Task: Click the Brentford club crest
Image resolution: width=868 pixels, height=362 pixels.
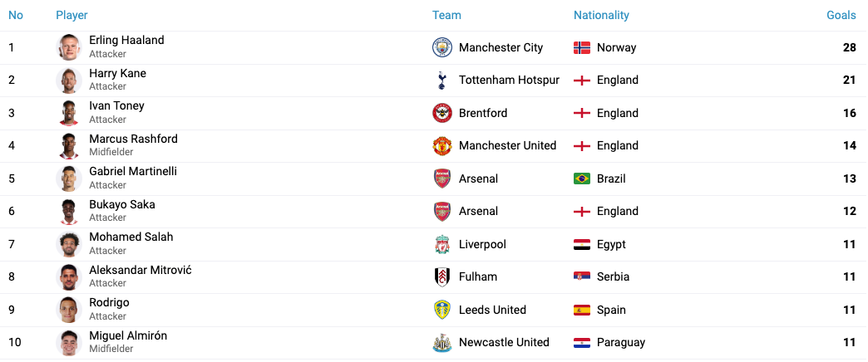Action: (441, 113)
